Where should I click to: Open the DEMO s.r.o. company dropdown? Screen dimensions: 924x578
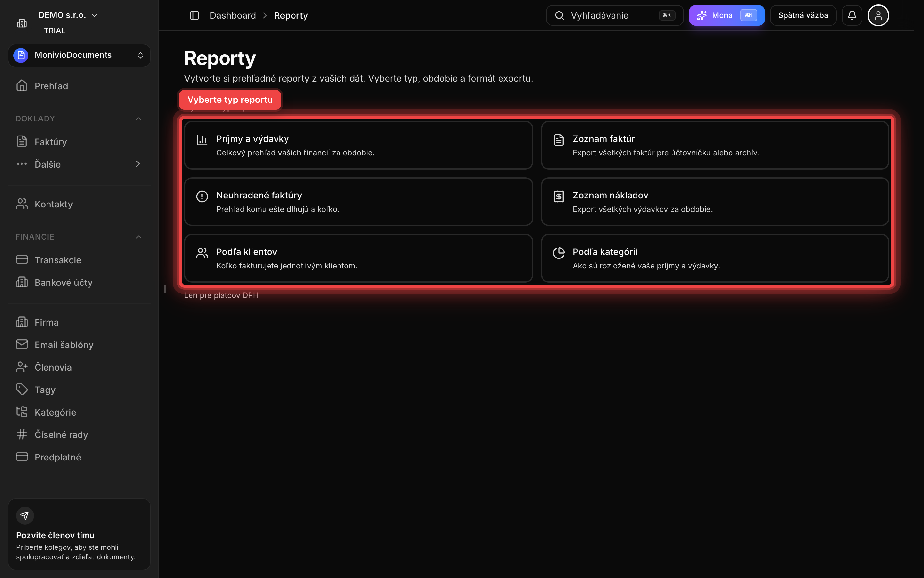coord(68,15)
